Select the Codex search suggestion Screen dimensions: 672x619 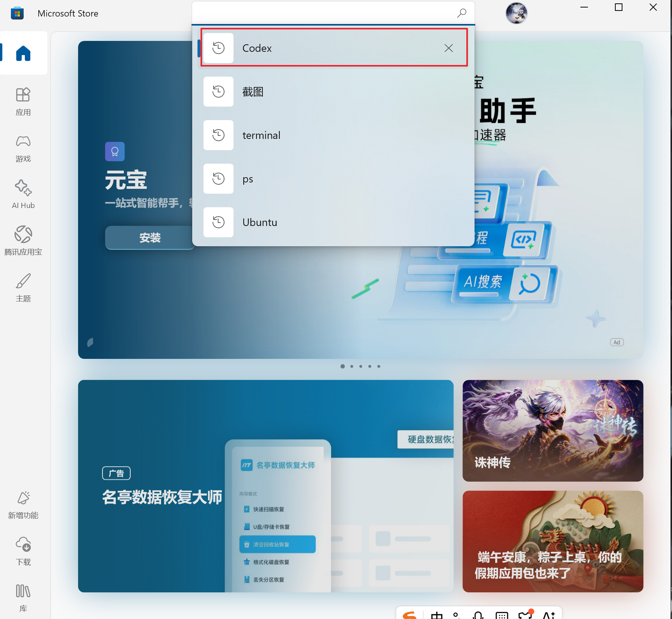click(334, 48)
